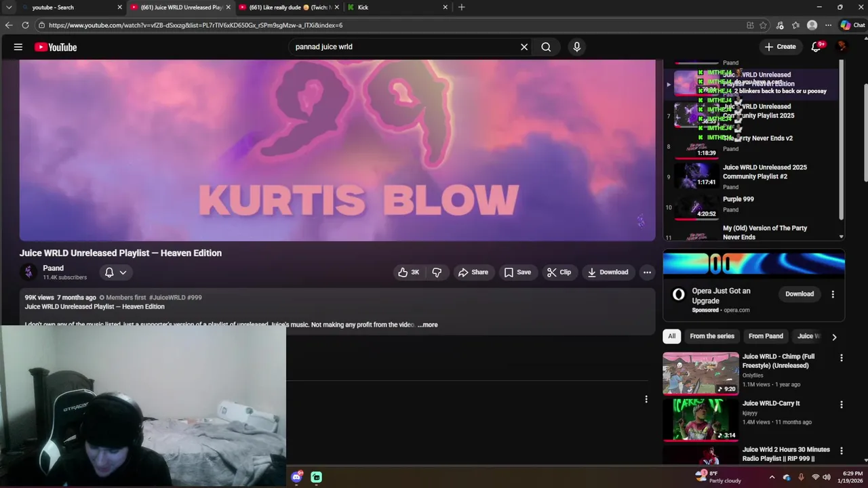Image resolution: width=868 pixels, height=488 pixels.
Task: Open options for Chimp Full Freestyle video
Action: pos(842,358)
